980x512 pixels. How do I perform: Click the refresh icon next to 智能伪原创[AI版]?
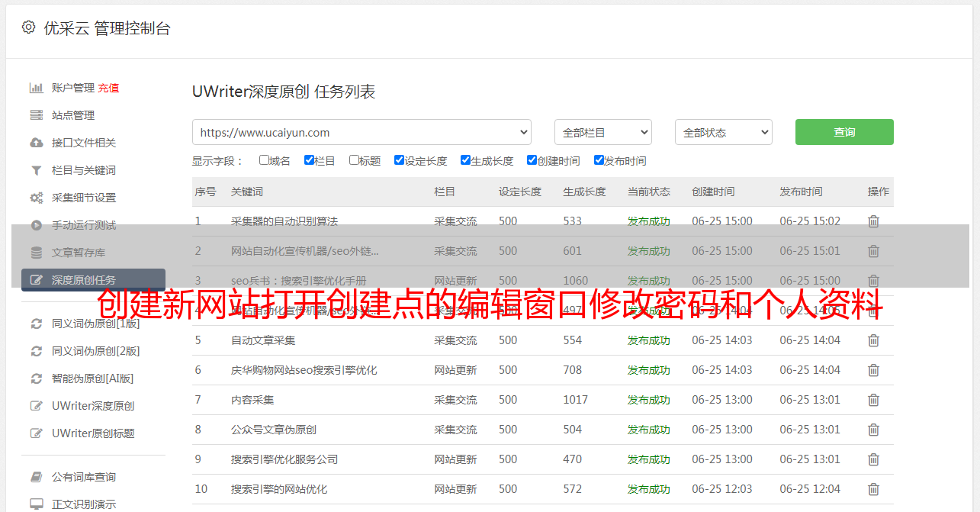click(36, 378)
